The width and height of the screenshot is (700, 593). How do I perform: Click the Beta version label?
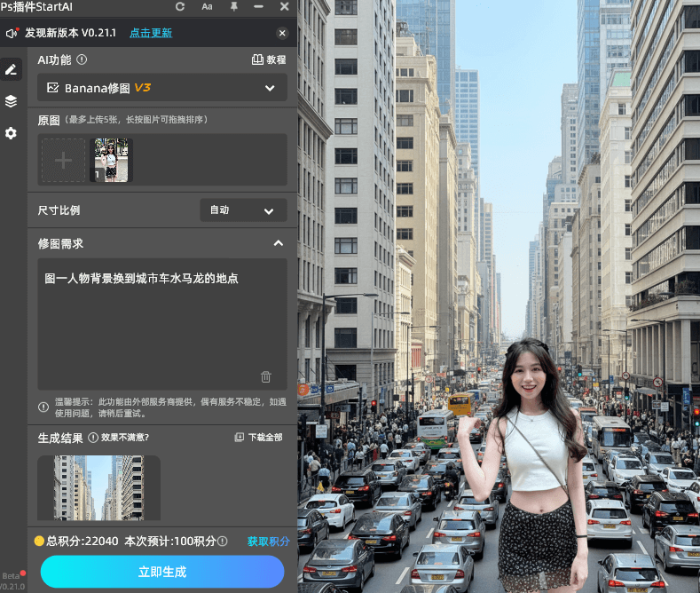click(11, 576)
